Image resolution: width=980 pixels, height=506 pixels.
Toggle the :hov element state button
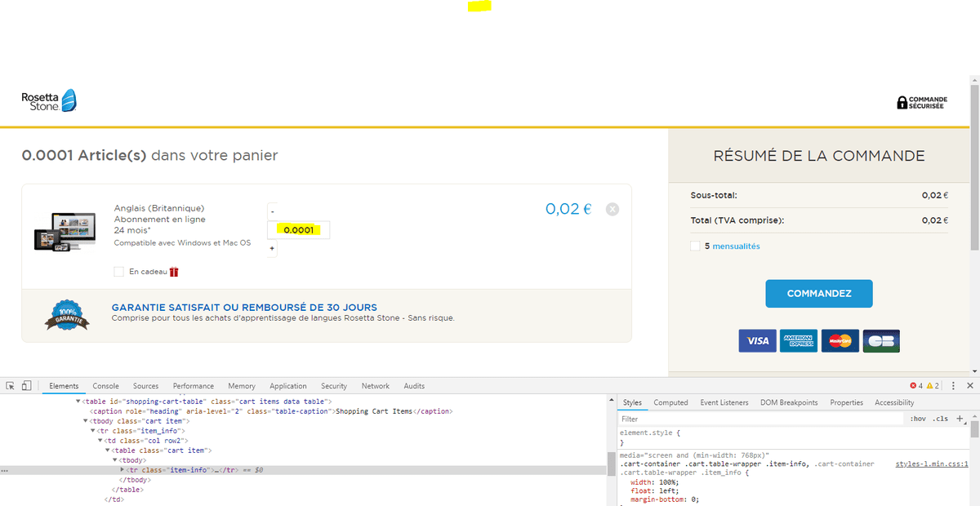click(917, 419)
